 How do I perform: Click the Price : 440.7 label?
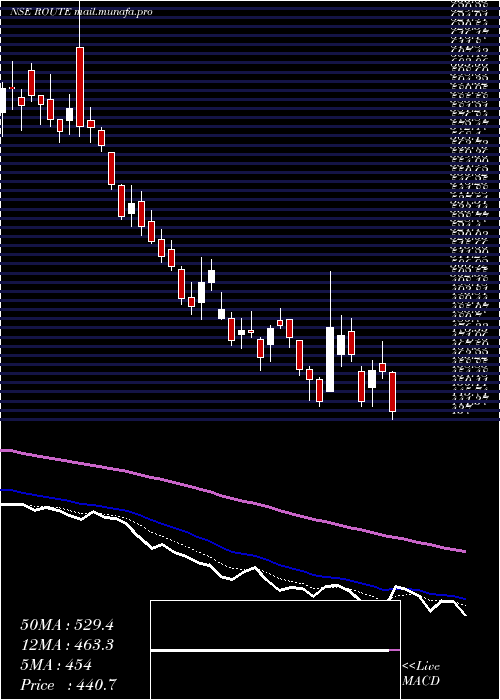[x=70, y=685]
